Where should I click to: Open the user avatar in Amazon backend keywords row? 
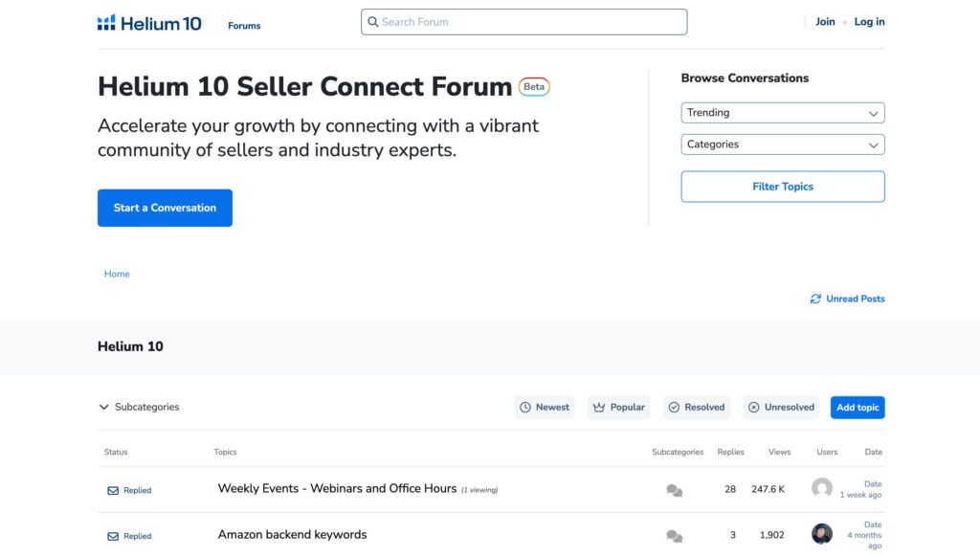(821, 534)
